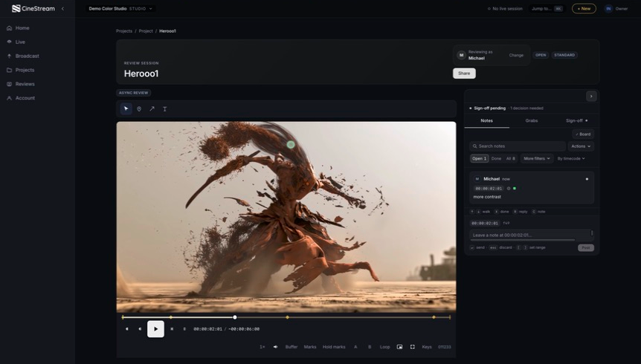The height and width of the screenshot is (364, 641).
Task: Open Home in the sidebar
Action: pyautogui.click(x=19, y=28)
